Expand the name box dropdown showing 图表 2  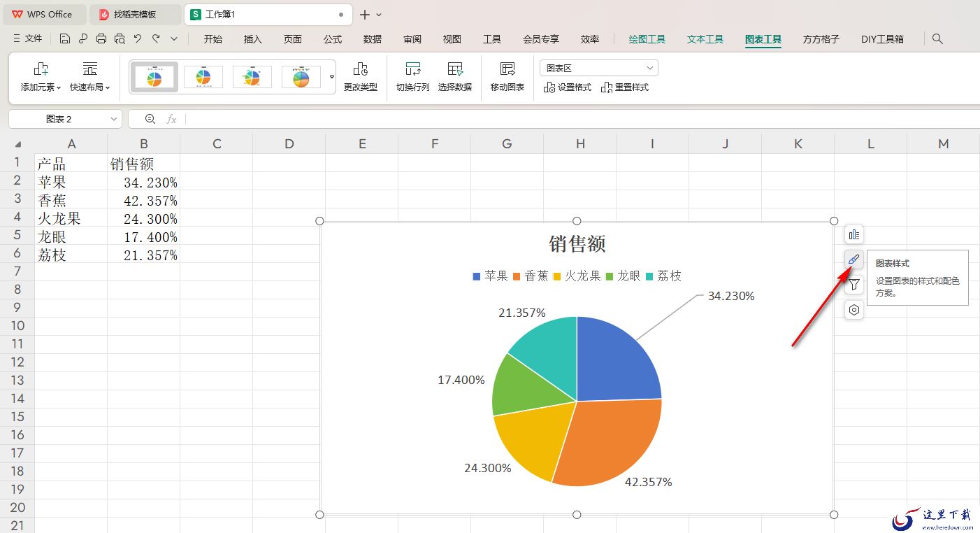pyautogui.click(x=114, y=120)
